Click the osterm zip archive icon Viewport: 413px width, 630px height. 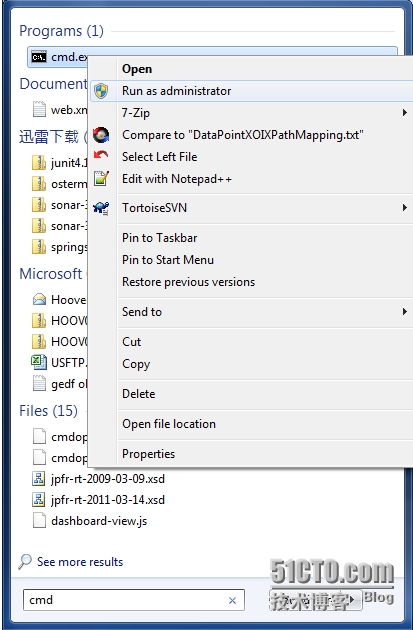(x=39, y=184)
